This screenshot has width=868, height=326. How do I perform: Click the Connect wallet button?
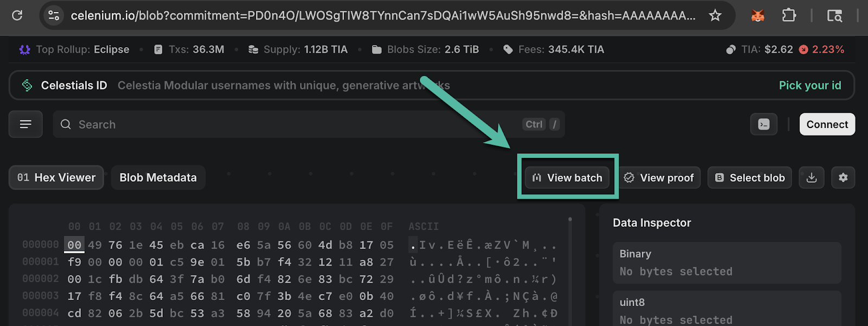[x=827, y=124]
